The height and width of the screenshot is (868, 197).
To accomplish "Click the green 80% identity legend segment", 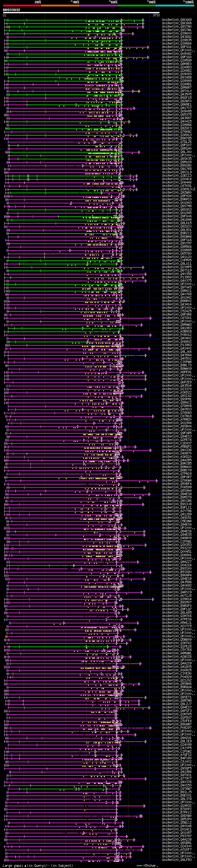I will 137,6.
